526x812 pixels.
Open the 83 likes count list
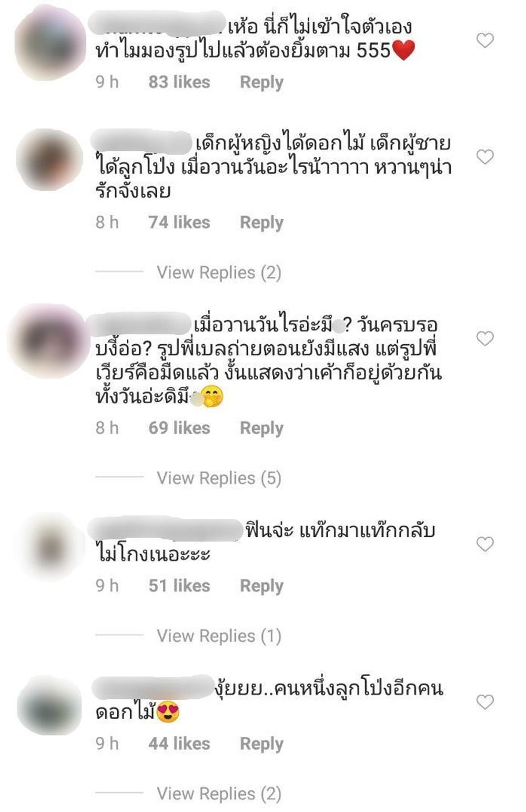179,82
